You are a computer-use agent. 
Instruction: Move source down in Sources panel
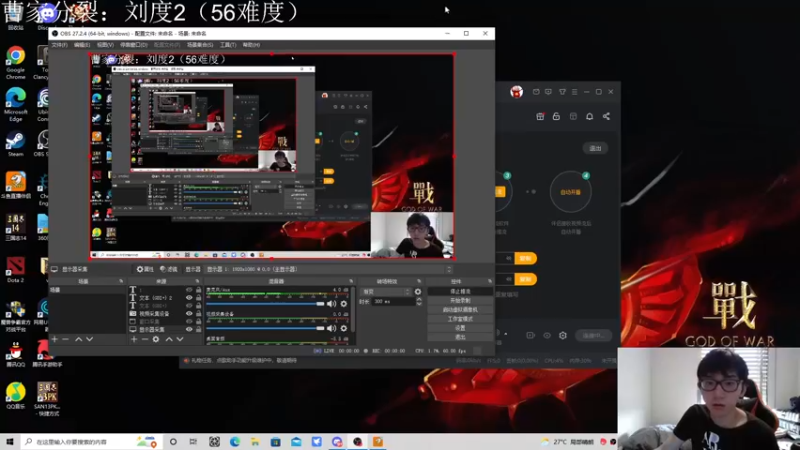180,339
